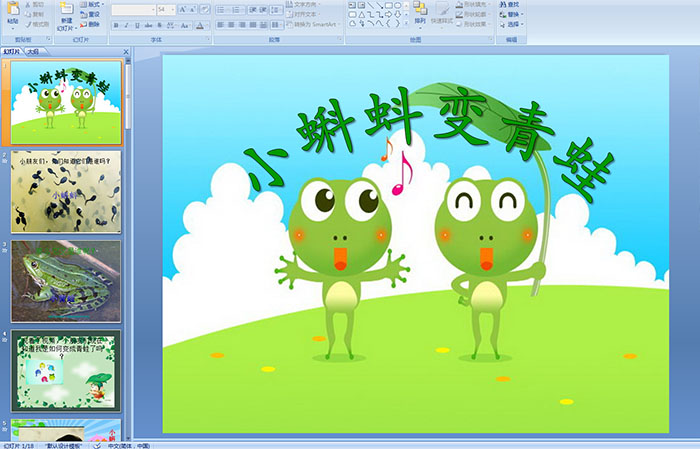Image resolution: width=700 pixels, height=449 pixels.
Task: Click the spell-check icon in status bar
Action: pos(97,445)
